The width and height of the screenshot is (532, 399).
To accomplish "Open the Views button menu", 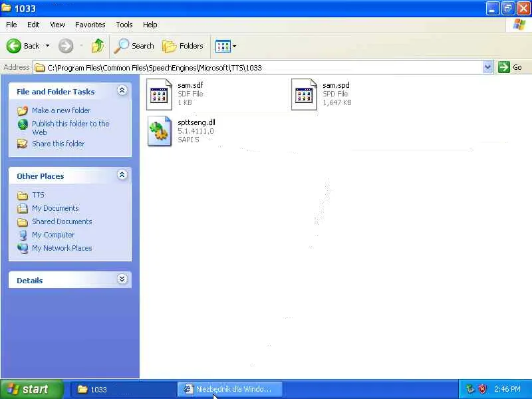I will tap(225, 46).
